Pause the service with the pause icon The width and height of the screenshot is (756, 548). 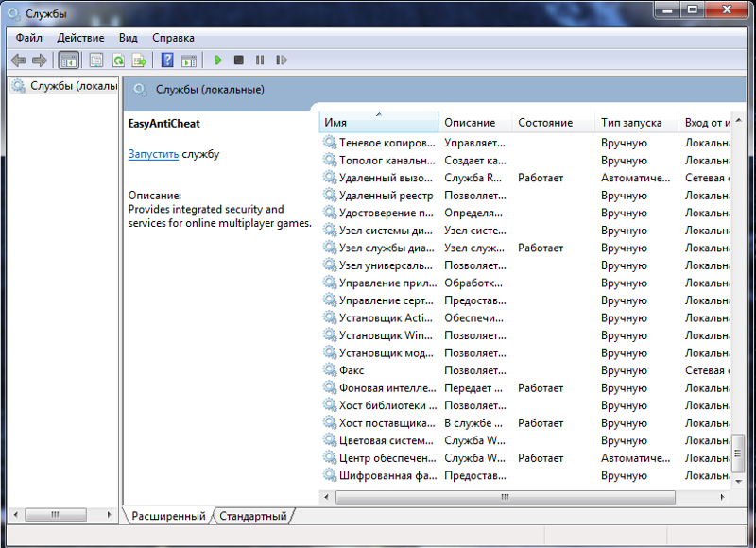[260, 60]
